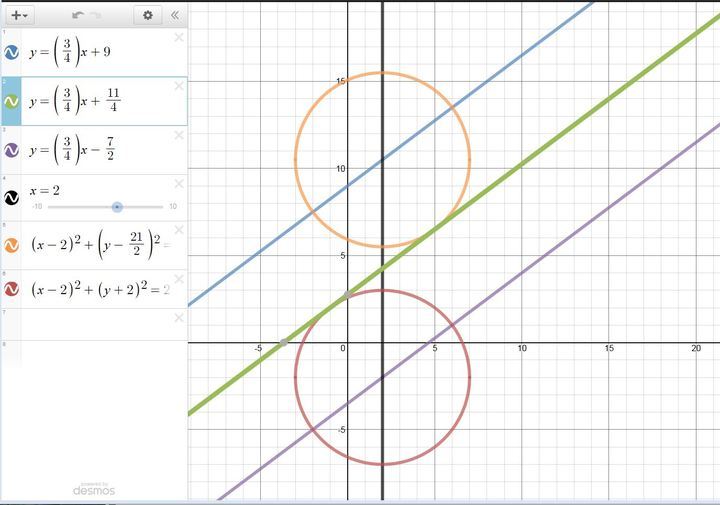This screenshot has width=720, height=505.
Task: Click the slider handle for x=2
Action: coord(117,206)
